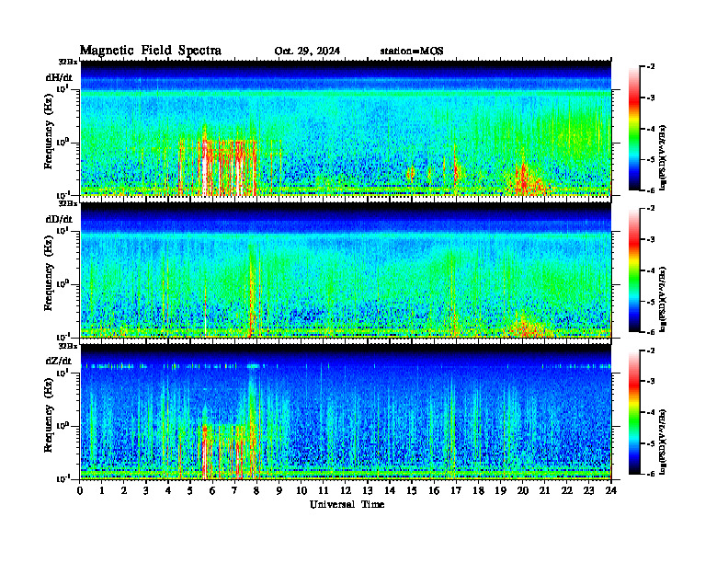Click hour 7 tick on Universal Time axis

(234, 491)
